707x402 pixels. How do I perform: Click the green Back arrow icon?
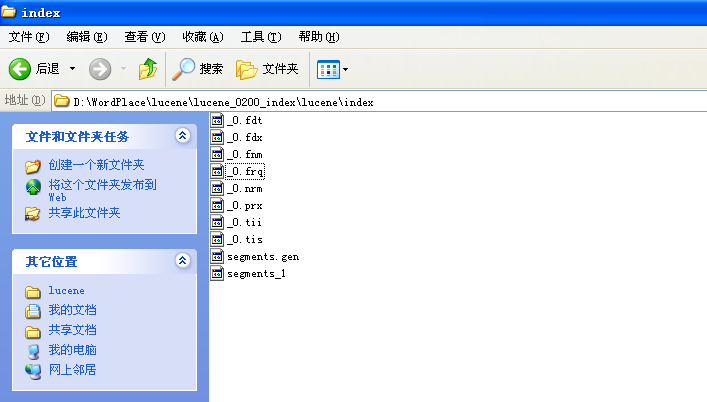20,69
